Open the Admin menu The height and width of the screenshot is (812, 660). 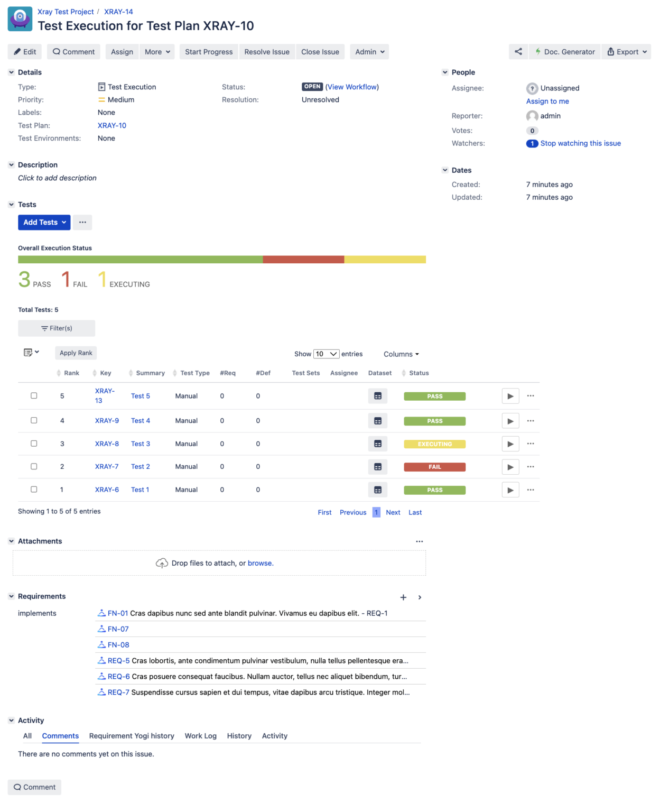(x=369, y=52)
